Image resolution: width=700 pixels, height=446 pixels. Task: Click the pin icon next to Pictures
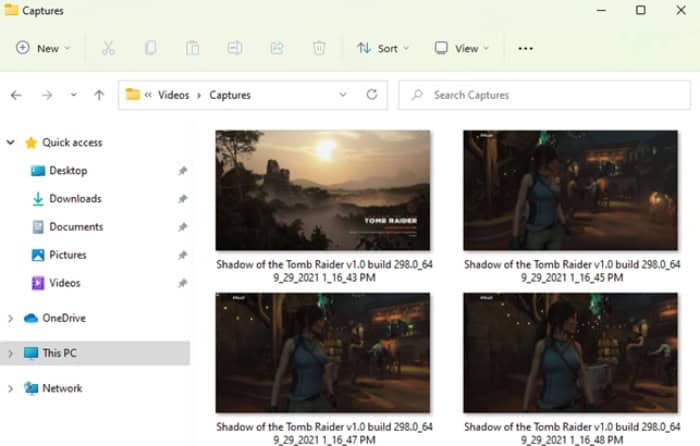[182, 255]
